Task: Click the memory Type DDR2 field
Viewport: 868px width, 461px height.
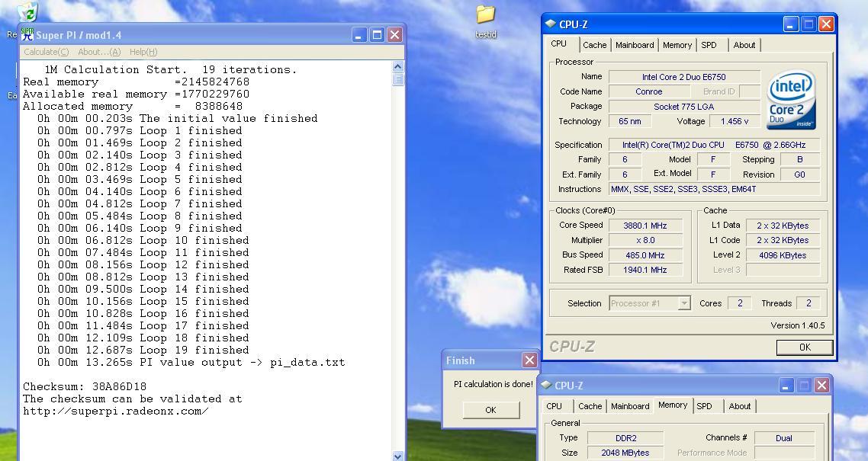Action: 625,438
